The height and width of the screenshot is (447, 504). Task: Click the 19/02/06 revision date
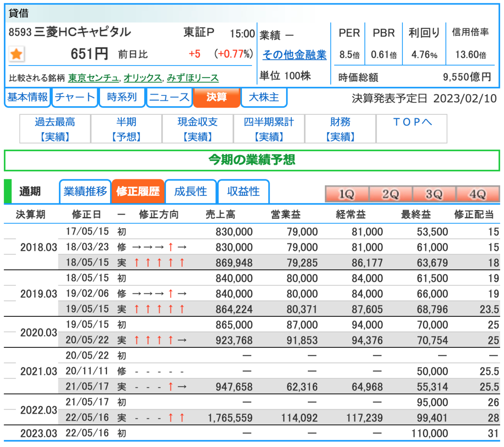pos(87,294)
